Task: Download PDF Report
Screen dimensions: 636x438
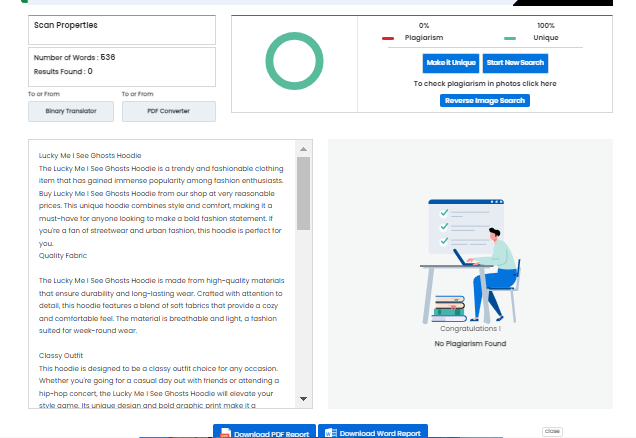Action: point(264,432)
